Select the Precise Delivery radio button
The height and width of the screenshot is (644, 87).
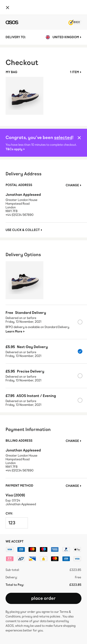point(80,376)
